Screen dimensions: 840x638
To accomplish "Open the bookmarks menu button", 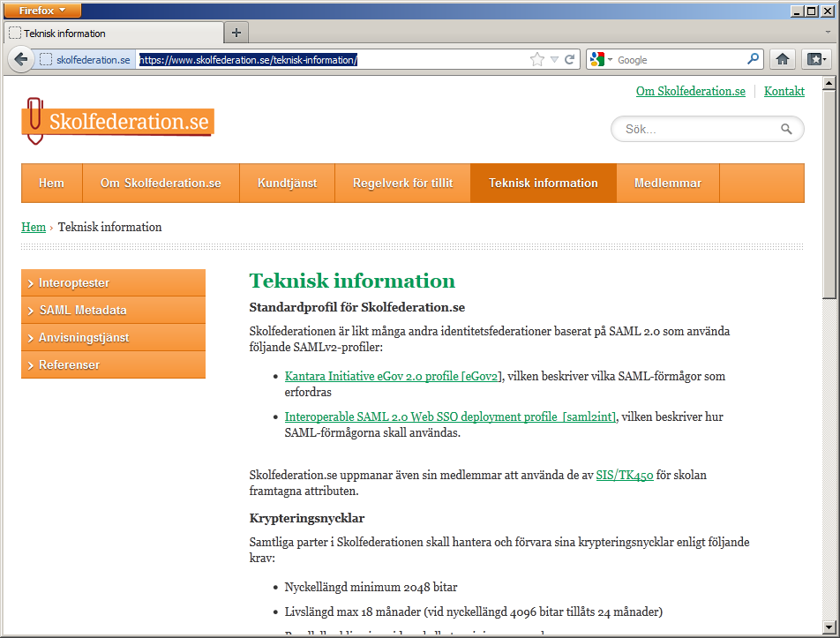I will point(816,59).
